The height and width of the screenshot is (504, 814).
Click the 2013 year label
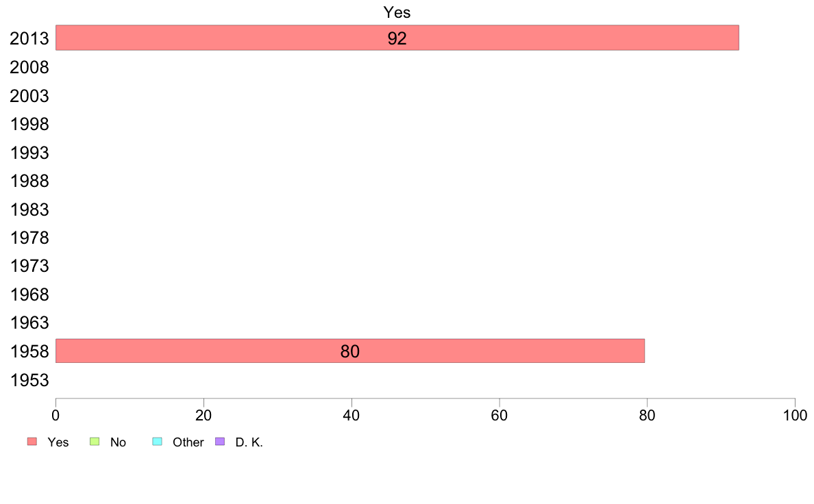click(x=29, y=38)
